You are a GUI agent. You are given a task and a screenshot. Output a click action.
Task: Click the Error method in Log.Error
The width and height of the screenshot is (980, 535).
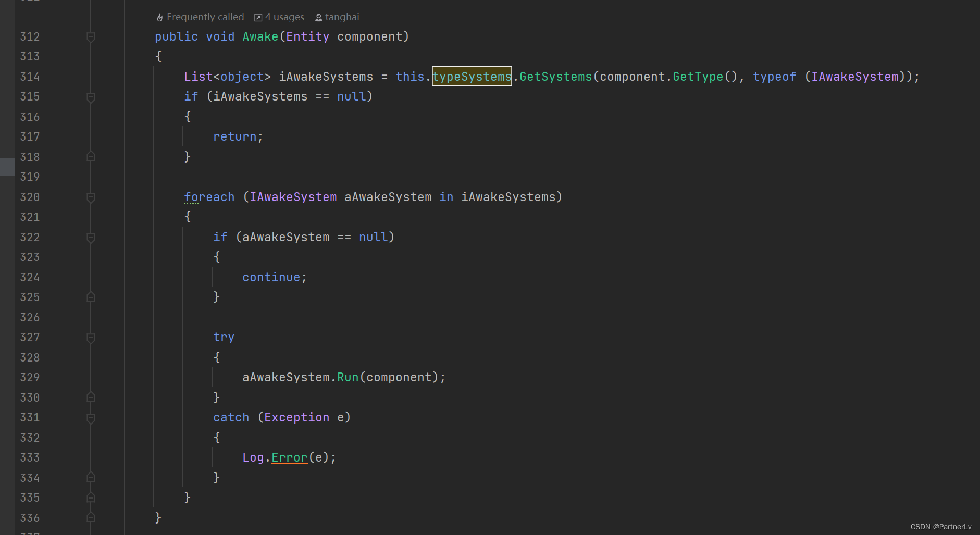tap(290, 457)
